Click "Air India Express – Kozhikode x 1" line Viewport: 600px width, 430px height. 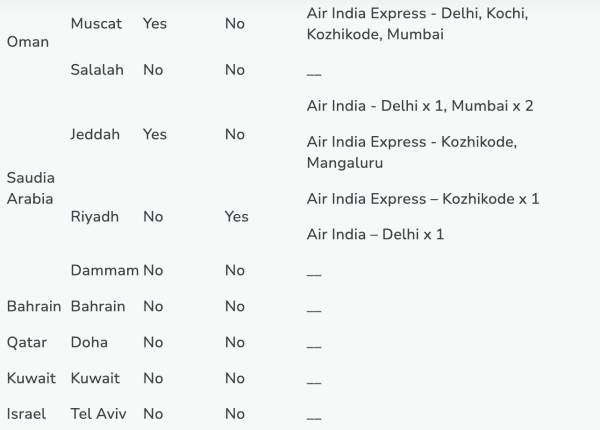423,199
